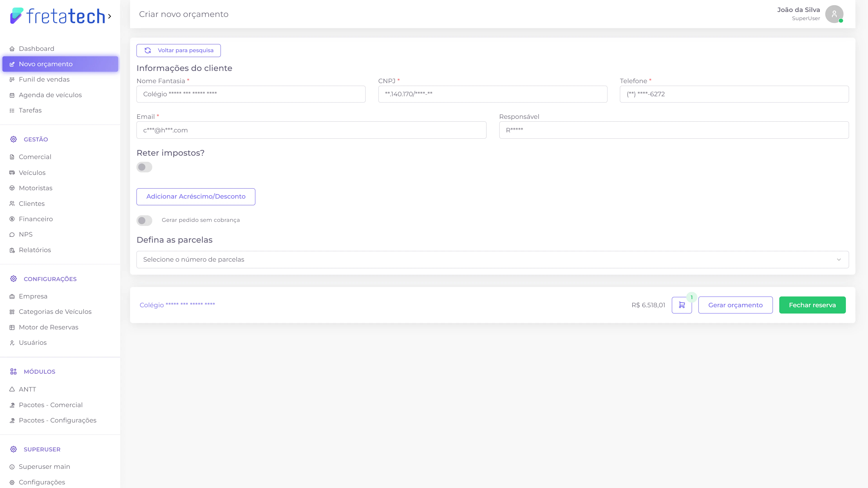Click the shopping cart icon button
Viewport: 868px width, 488px height.
click(681, 305)
